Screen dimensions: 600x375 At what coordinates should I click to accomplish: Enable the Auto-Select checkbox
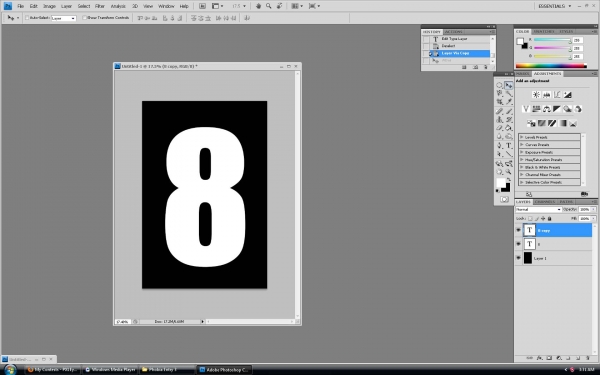[27, 18]
